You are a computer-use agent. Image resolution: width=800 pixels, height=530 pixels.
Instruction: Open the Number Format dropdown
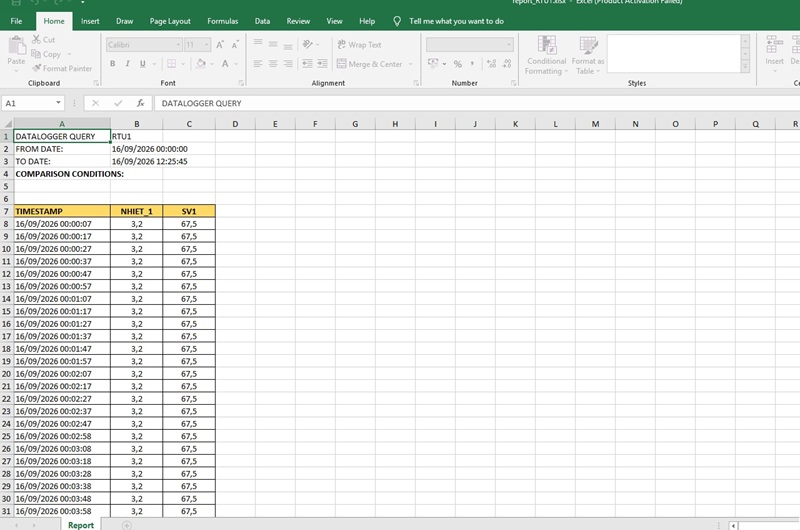(x=509, y=45)
